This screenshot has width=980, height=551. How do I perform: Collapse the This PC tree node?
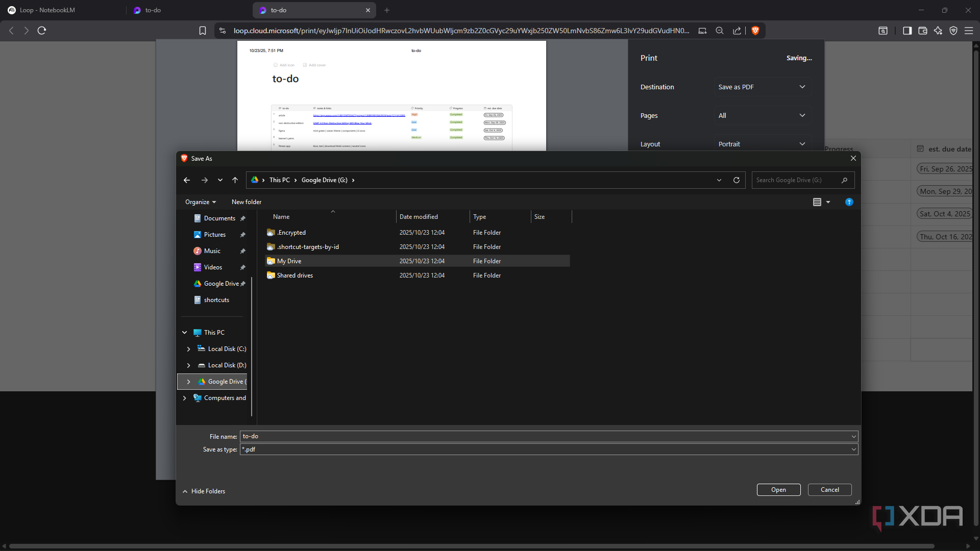[185, 333]
